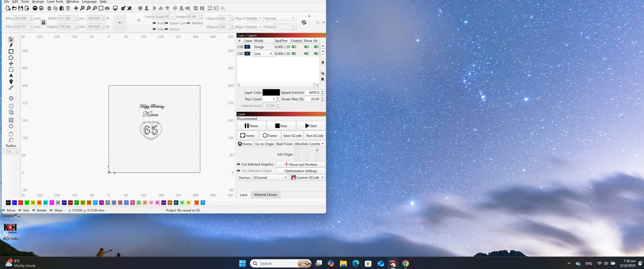The image size is (644, 269).
Task: Open the Font dropdown list
Action: coord(163,17)
